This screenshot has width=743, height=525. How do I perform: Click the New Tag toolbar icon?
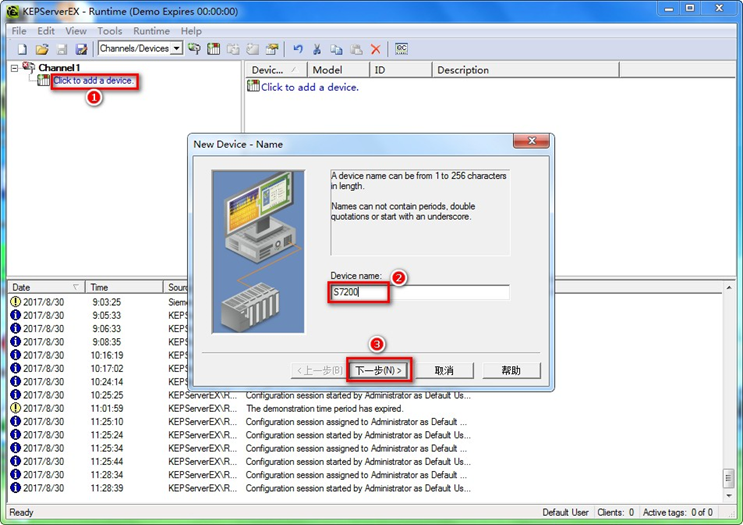coord(253,49)
